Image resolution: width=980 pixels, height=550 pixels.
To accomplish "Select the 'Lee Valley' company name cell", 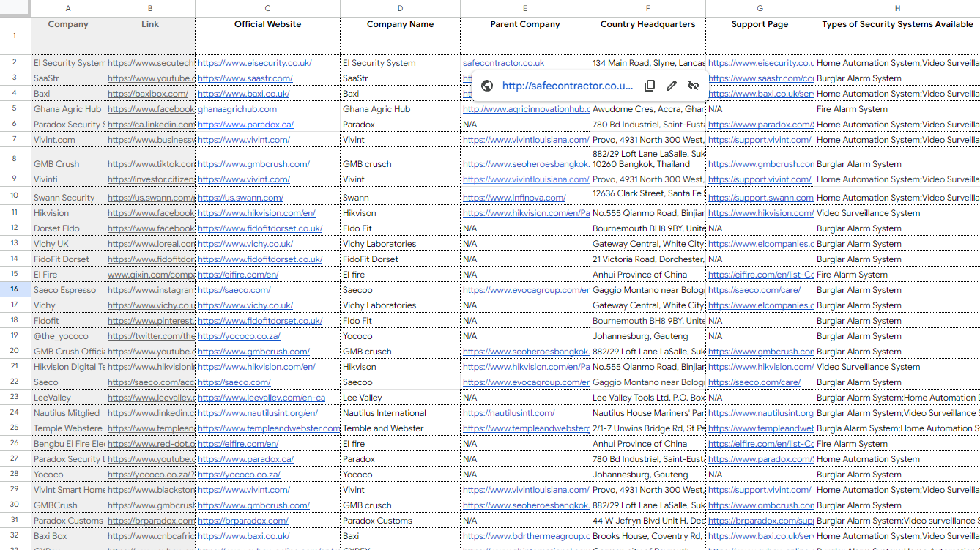I will [x=400, y=398].
